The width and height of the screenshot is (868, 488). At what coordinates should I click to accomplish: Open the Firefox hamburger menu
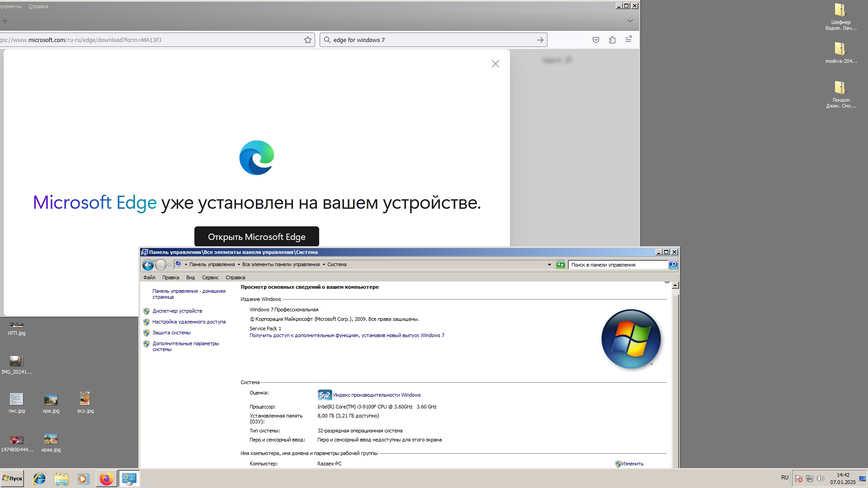tap(628, 39)
